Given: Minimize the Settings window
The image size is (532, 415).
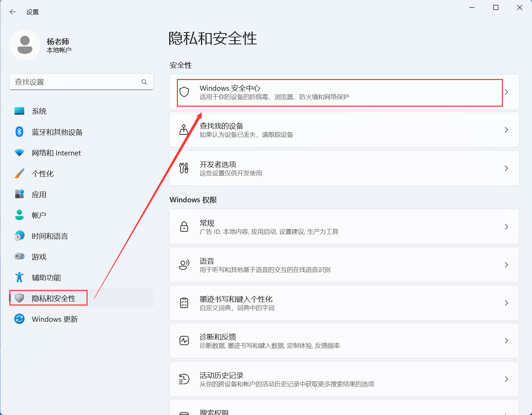Looking at the screenshot, I should (x=472, y=8).
